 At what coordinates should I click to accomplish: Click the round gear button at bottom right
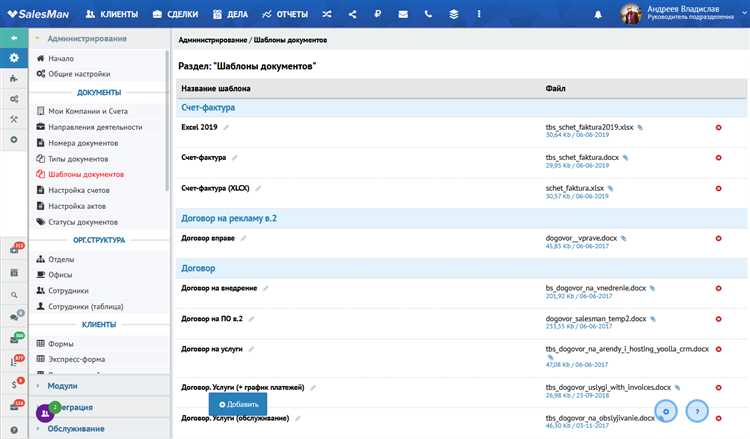667,410
